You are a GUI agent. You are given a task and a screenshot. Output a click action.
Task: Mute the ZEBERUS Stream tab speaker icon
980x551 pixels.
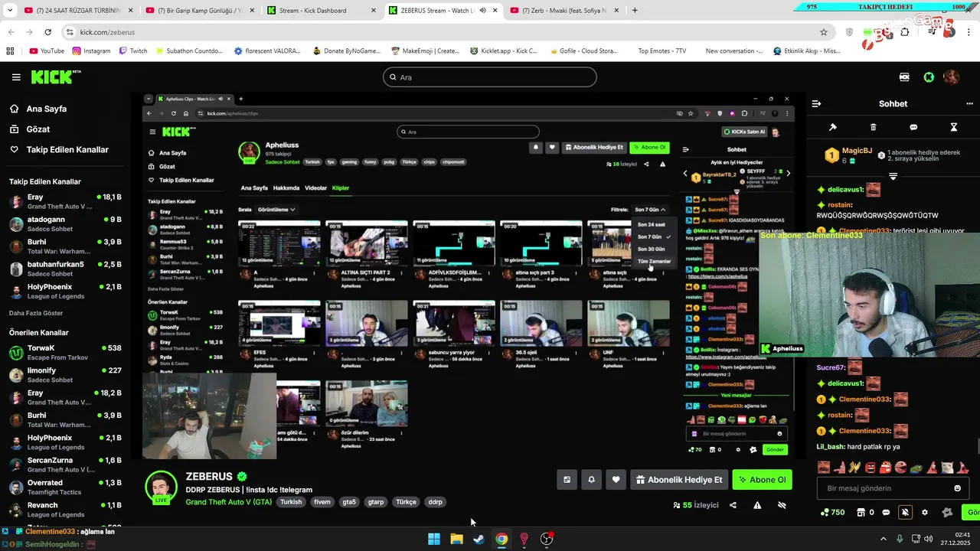(x=482, y=11)
